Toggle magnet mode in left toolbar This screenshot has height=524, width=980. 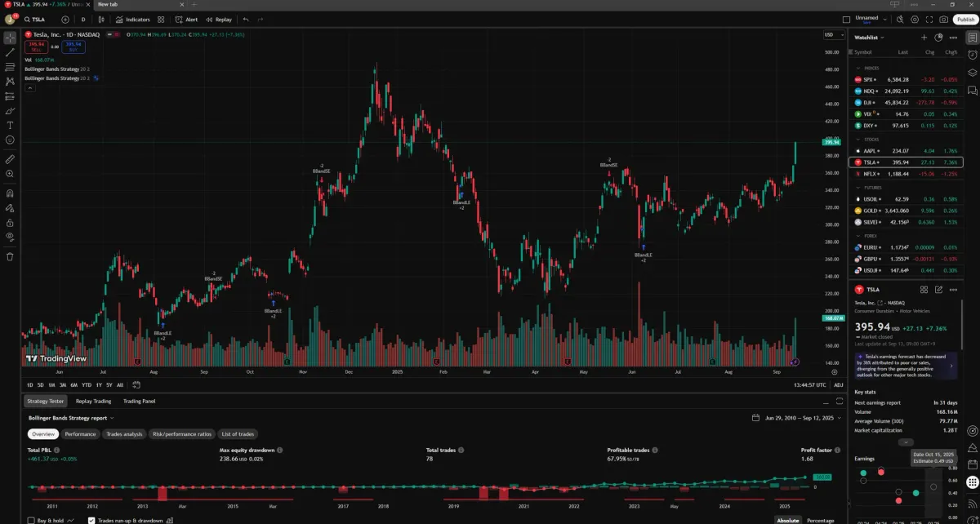[10, 193]
